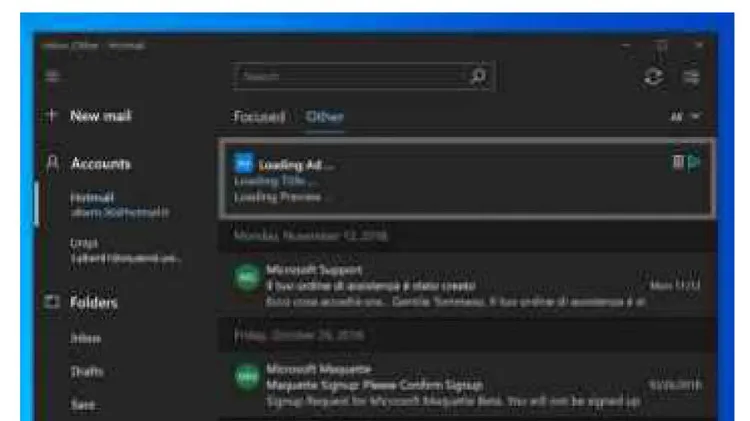Click the Accounts person icon
The width and height of the screenshot is (750, 421).
(53, 163)
